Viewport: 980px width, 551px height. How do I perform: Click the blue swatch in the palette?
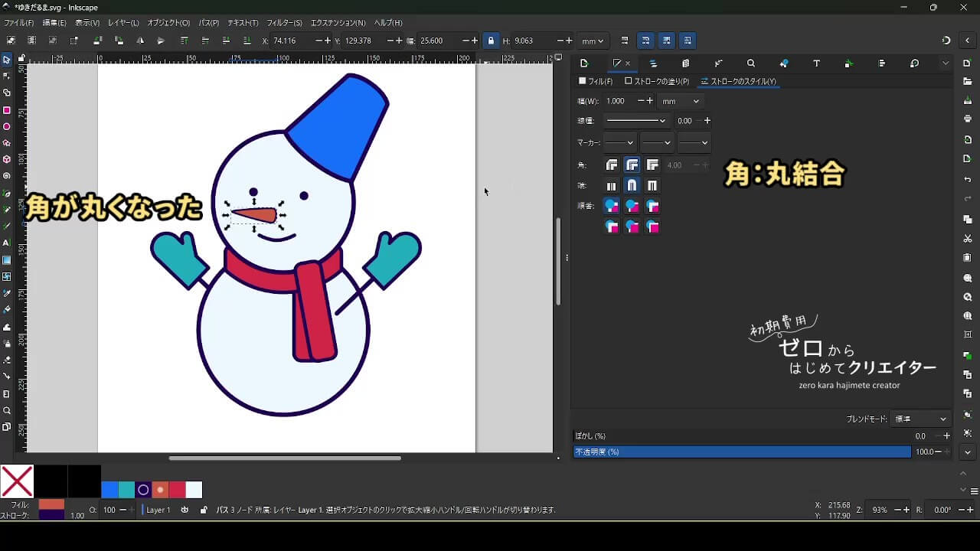[x=109, y=490]
